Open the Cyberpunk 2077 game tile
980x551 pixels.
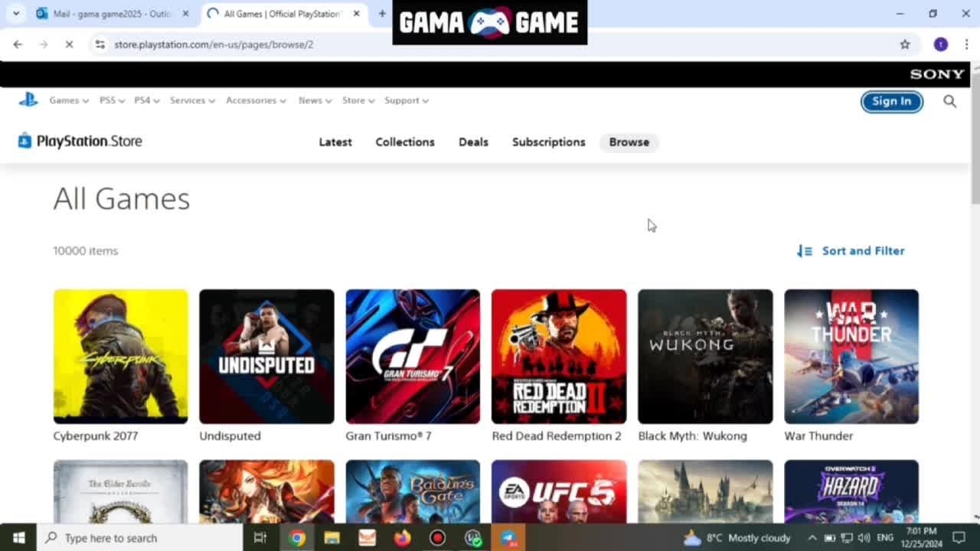click(120, 357)
